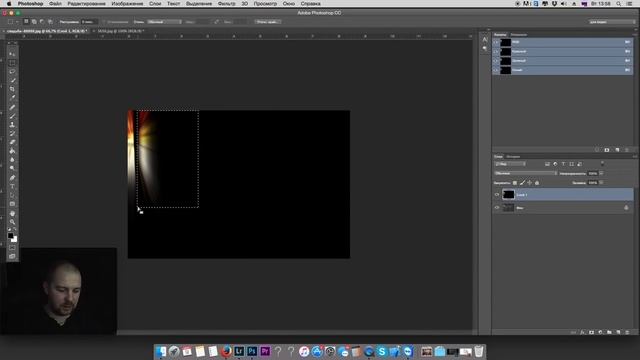The height and width of the screenshot is (360, 640).
Task: Select the Magic Wand tool
Action: (12, 80)
